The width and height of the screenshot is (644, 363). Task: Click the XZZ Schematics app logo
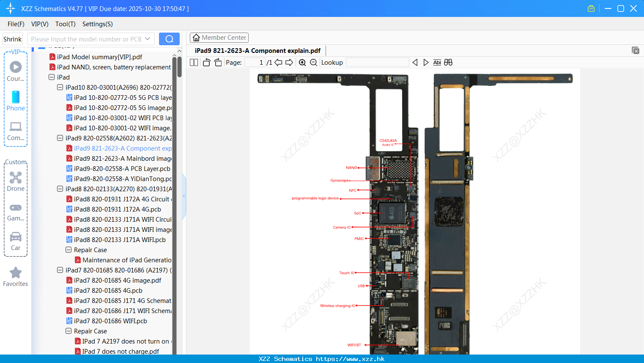[10, 8]
